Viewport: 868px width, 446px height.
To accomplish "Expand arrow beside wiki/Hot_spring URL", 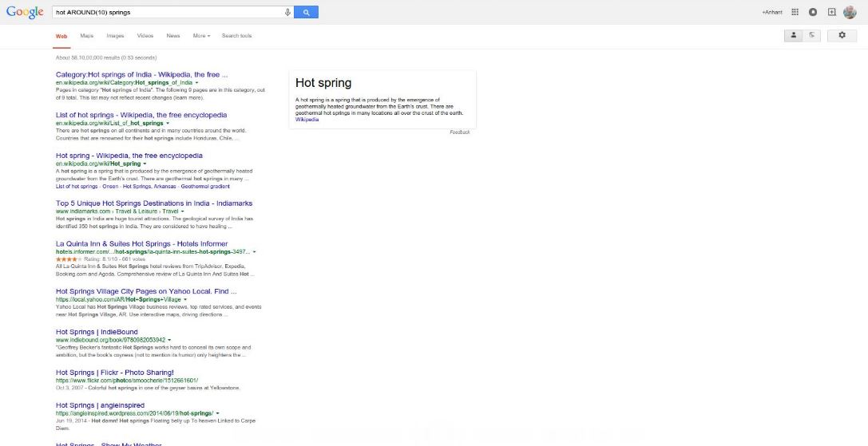I will (145, 164).
